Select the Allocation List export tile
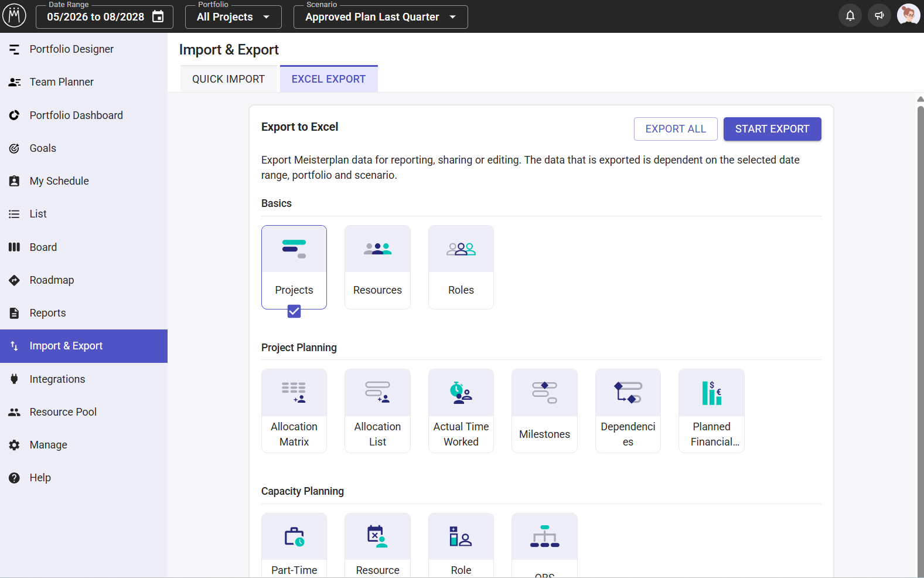Image resolution: width=924 pixels, height=578 pixels. point(377,411)
